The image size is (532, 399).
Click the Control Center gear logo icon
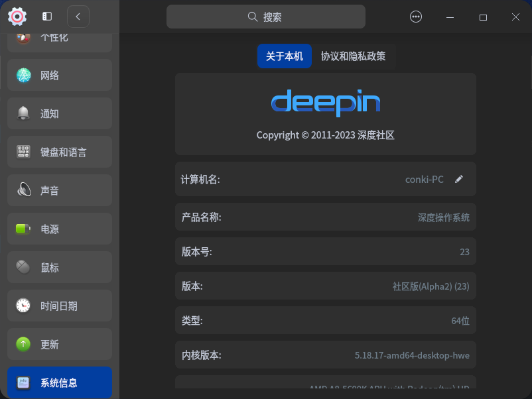[x=17, y=17]
